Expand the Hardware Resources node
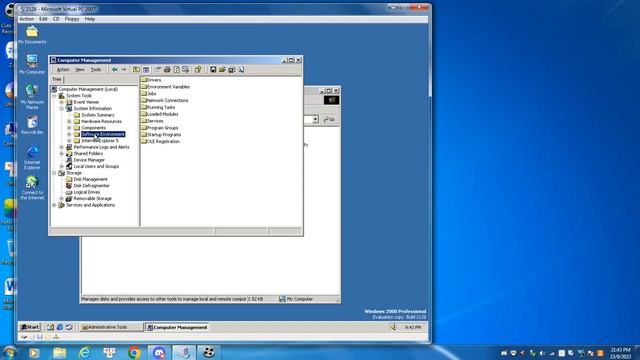The image size is (640, 360). pos(69,122)
